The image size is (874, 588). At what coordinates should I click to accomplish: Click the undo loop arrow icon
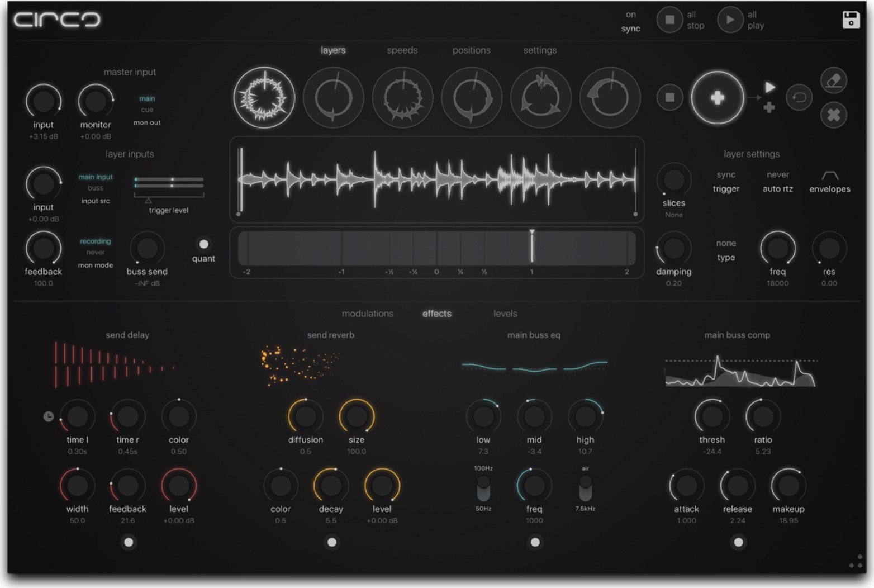pyautogui.click(x=799, y=98)
